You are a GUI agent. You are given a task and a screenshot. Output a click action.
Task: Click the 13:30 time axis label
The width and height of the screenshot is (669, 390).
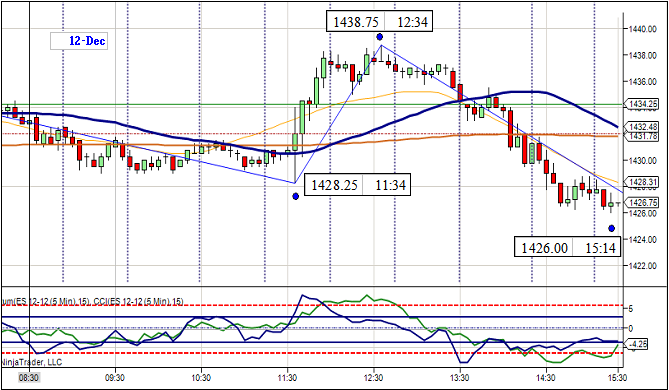coord(460,378)
